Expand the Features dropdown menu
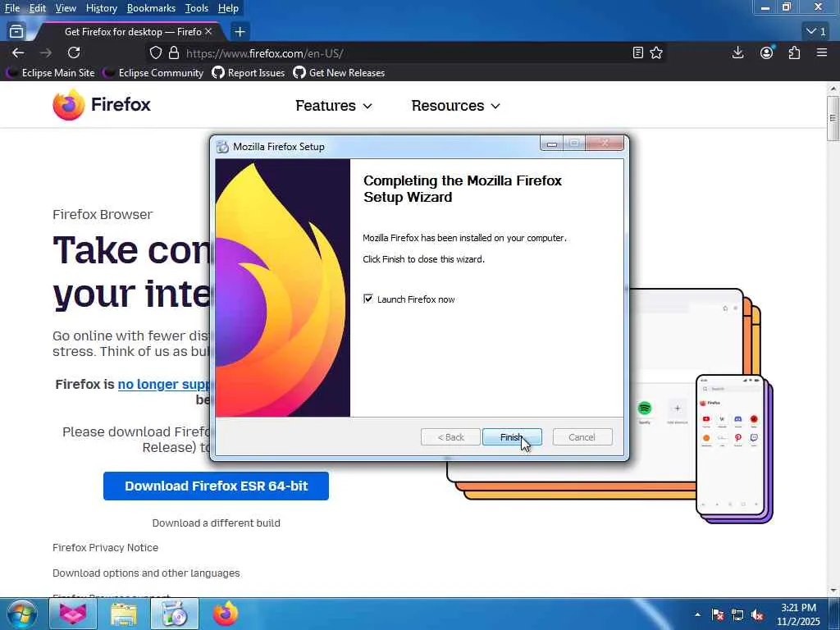The width and height of the screenshot is (840, 630). 333,106
